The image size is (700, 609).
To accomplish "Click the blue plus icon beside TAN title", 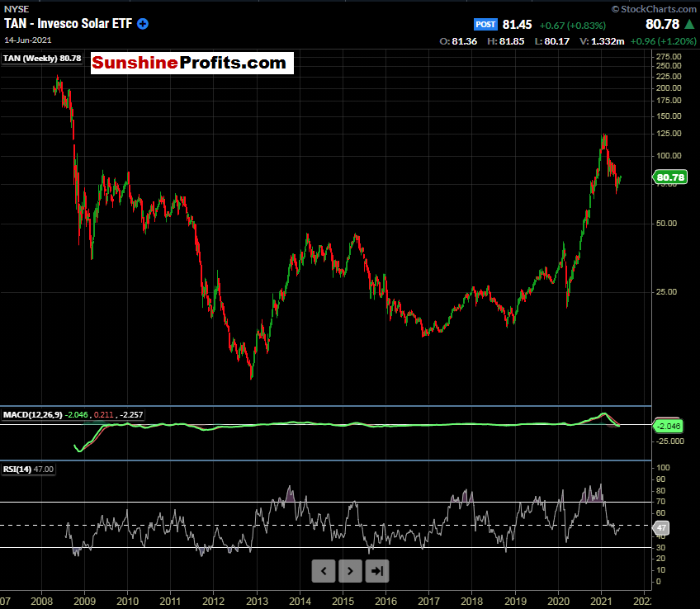I will [x=143, y=24].
